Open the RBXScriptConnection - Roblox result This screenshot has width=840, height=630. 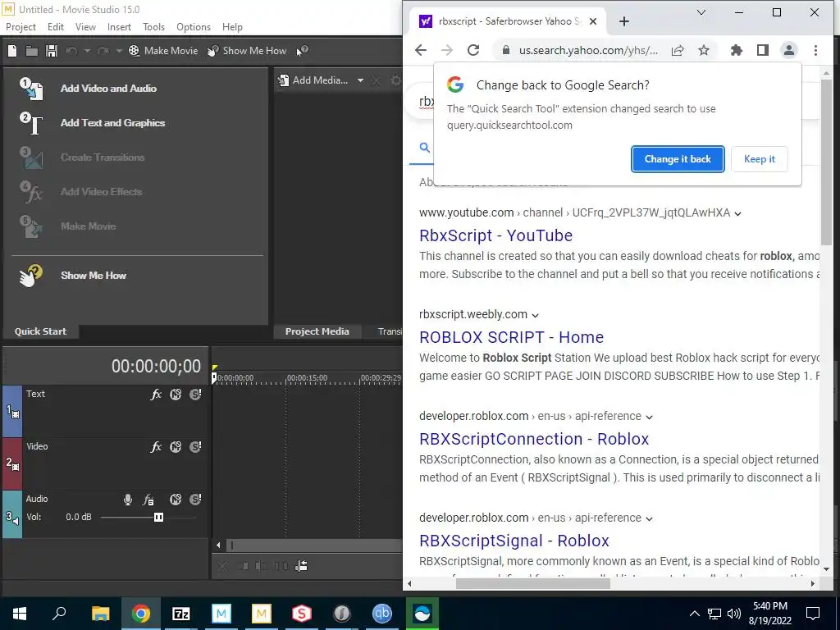(533, 440)
